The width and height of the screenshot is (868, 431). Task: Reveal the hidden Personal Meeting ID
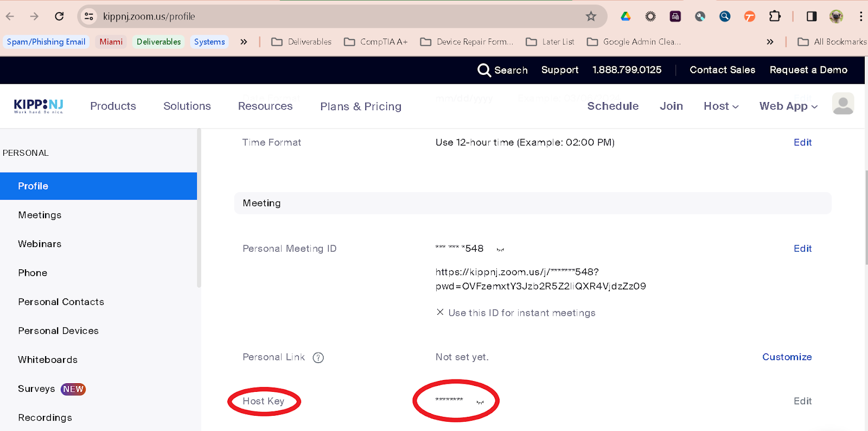[500, 249]
